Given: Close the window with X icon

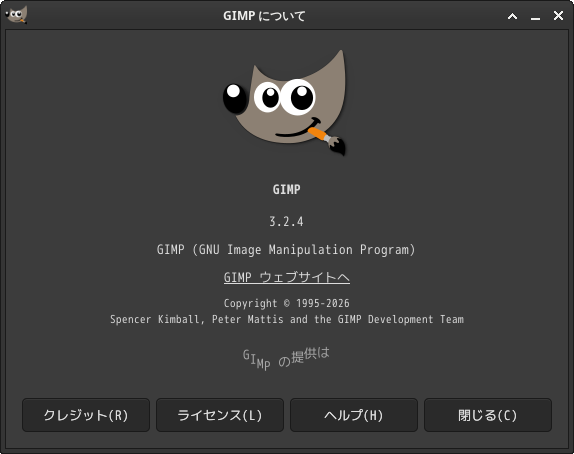Looking at the screenshot, I should pos(558,16).
